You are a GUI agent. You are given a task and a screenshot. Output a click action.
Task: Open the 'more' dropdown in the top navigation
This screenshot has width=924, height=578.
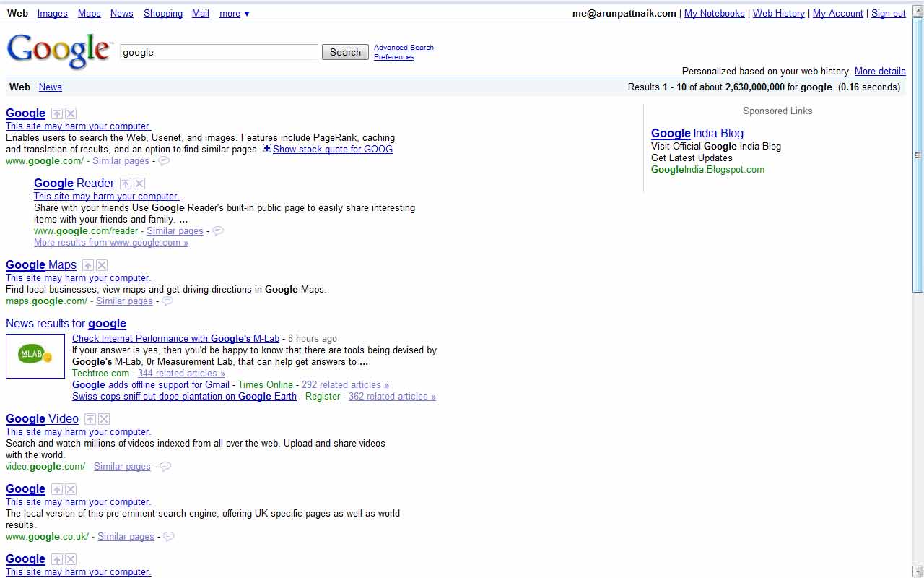point(235,14)
